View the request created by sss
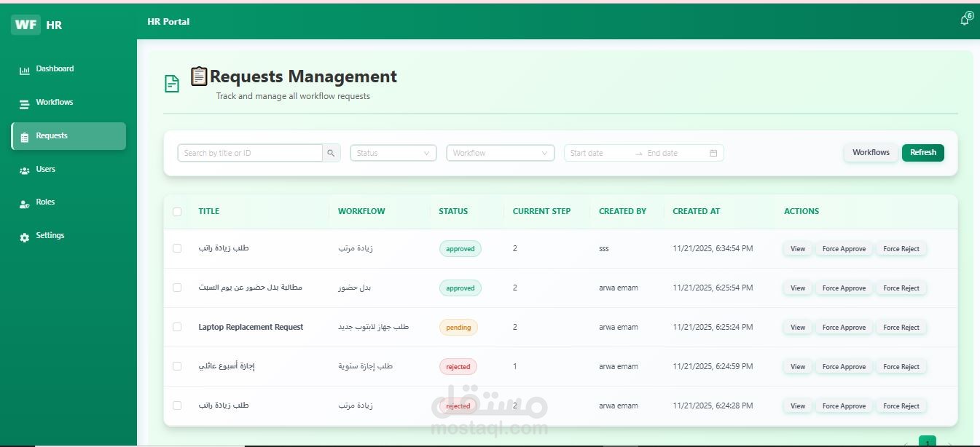 (x=798, y=249)
